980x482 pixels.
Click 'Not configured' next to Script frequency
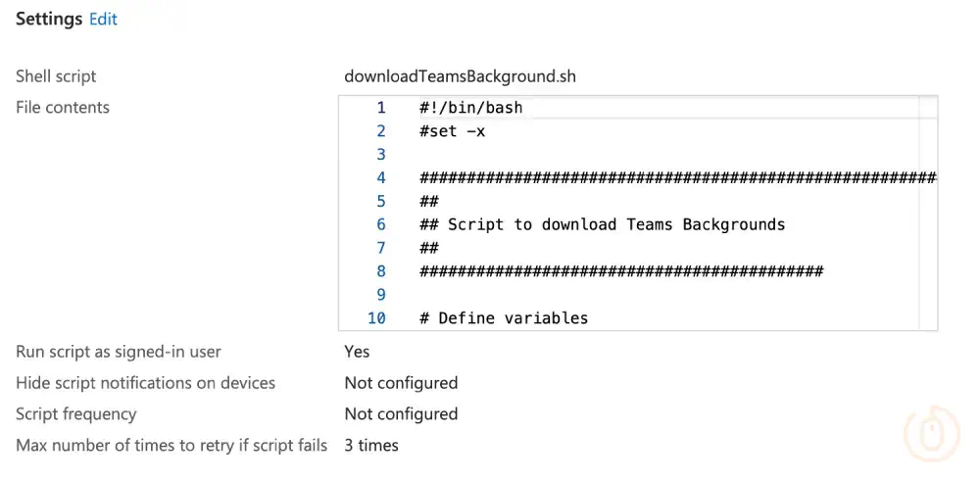click(x=401, y=414)
